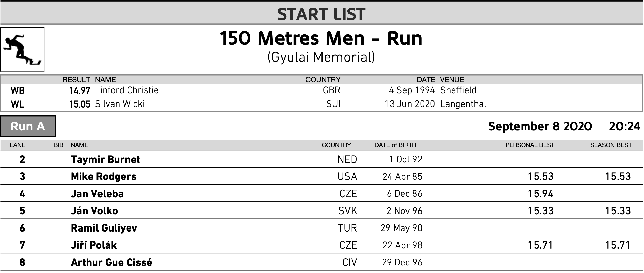This screenshot has width=644, height=273.
Task: Click the 150 Metres Men - Run title
Action: (x=321, y=38)
